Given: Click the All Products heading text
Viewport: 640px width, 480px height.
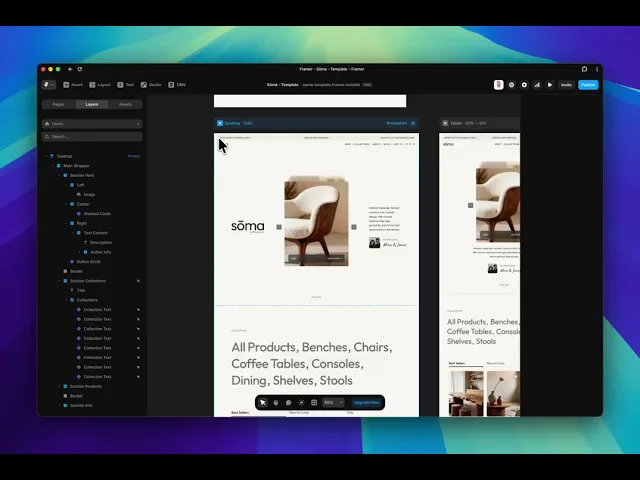Looking at the screenshot, I should point(312,364).
